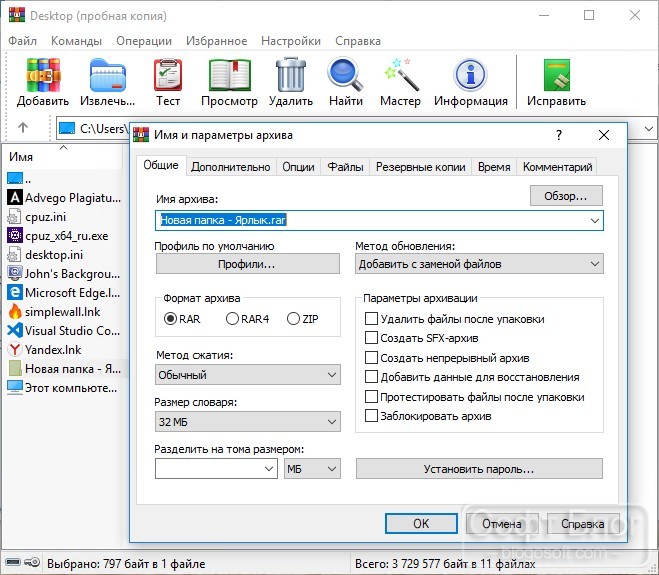The width and height of the screenshot is (659, 575).
Task: Click the dialog's question mark help button
Action: coord(559,135)
